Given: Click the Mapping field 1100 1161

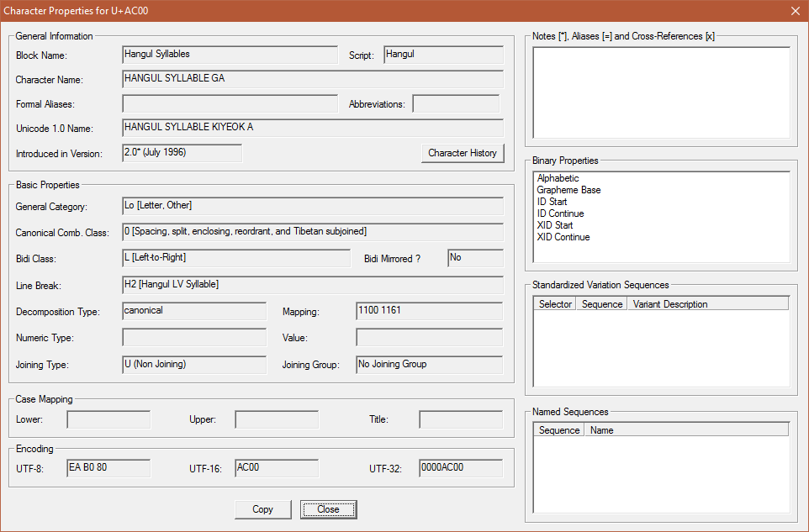Looking at the screenshot, I should click(x=429, y=311).
